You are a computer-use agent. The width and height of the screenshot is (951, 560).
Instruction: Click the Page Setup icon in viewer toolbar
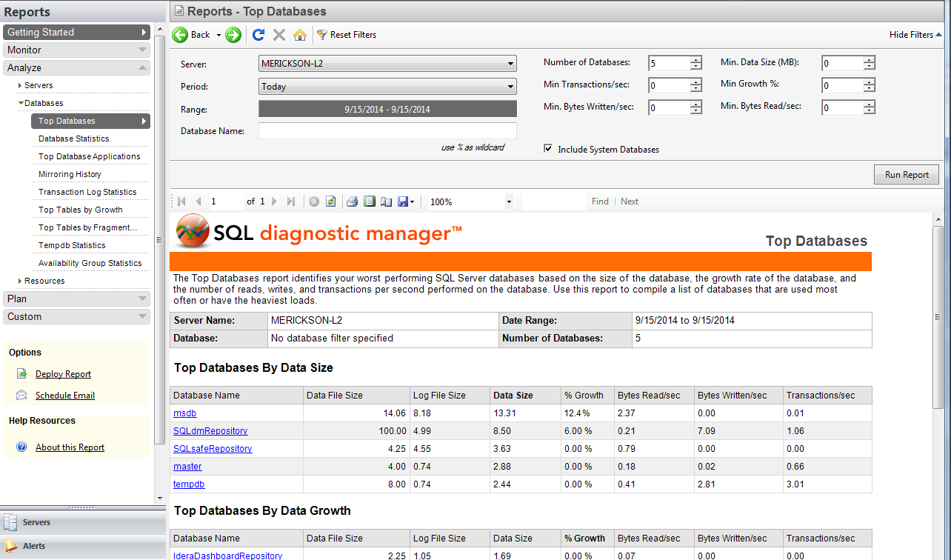386,201
